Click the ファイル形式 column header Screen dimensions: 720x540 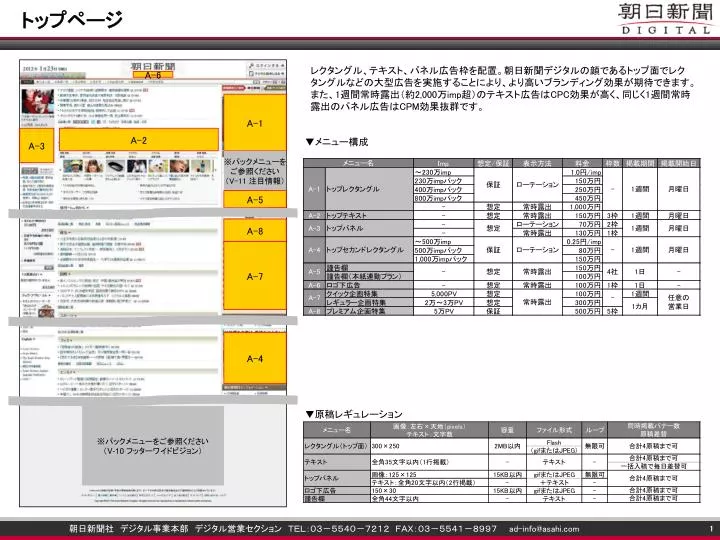(x=554, y=430)
